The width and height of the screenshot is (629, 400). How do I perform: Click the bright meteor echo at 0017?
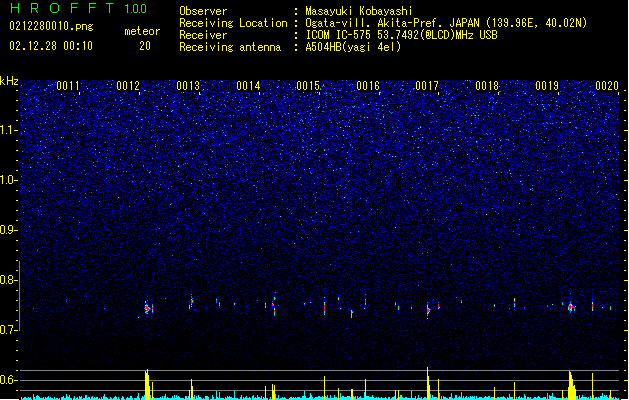[428, 310]
